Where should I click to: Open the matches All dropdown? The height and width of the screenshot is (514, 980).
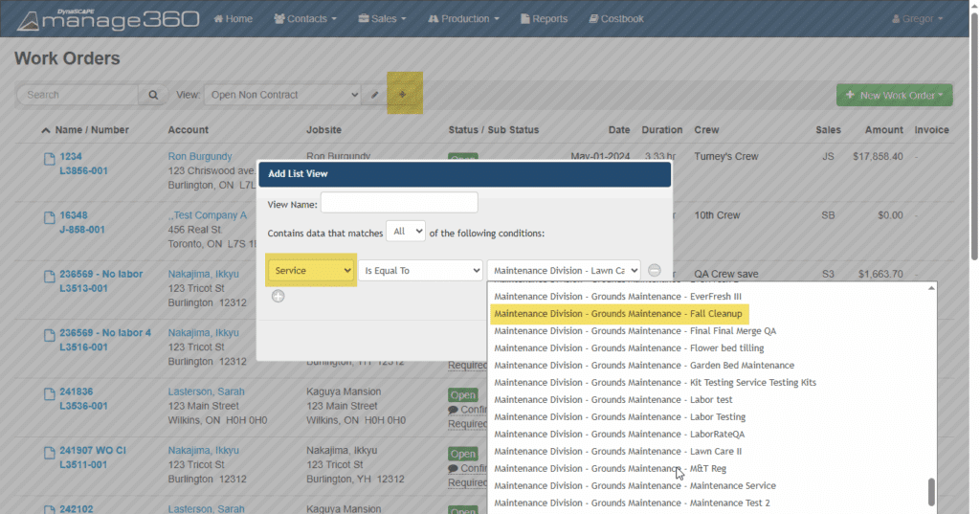(405, 232)
